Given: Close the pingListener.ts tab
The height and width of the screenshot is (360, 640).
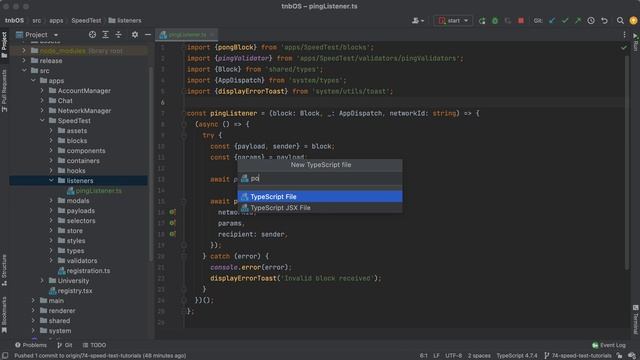Looking at the screenshot, I should (212, 35).
